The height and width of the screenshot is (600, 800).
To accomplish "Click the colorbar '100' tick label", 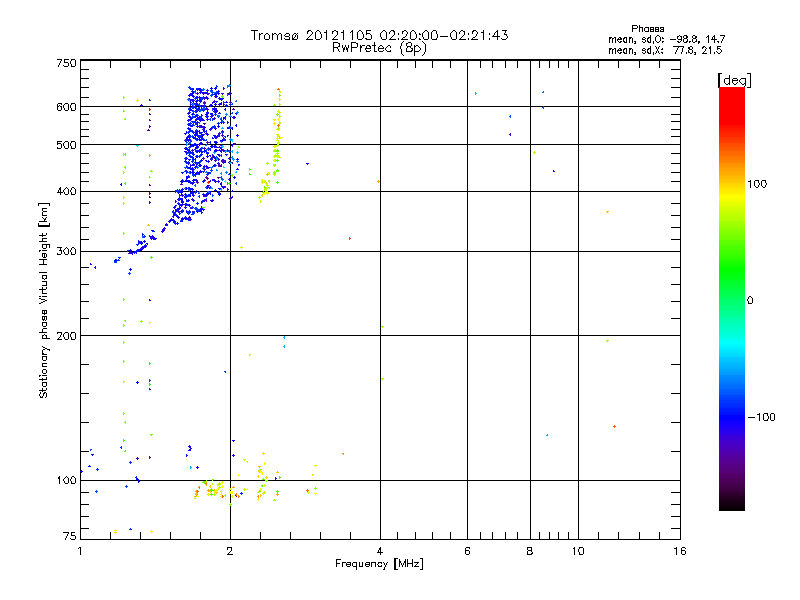I will click(757, 184).
